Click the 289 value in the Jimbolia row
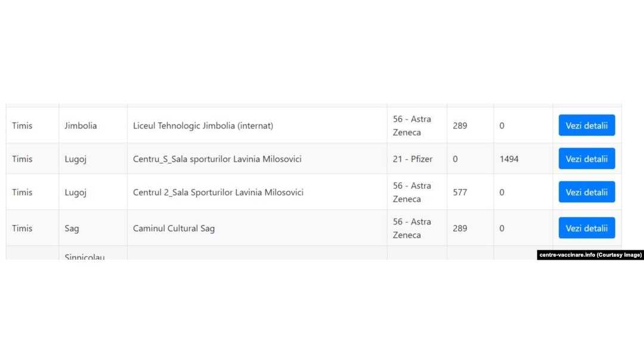Viewport: 644px width, 363px height. click(x=460, y=126)
